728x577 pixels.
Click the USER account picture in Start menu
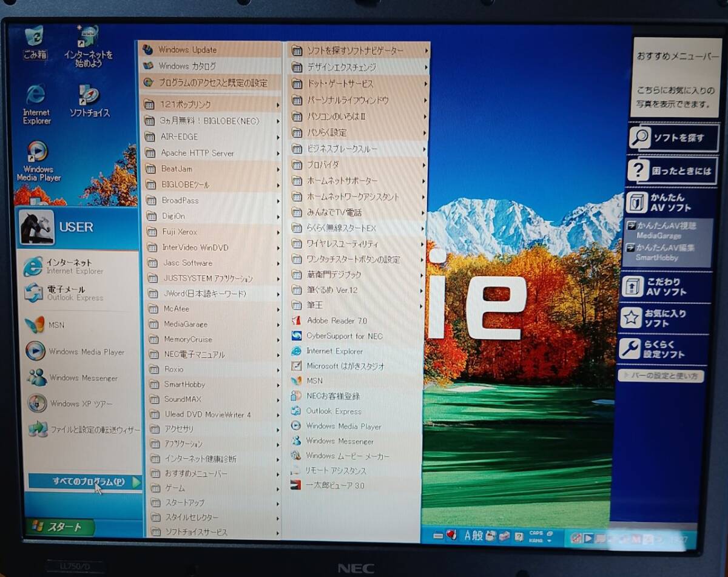tap(36, 227)
